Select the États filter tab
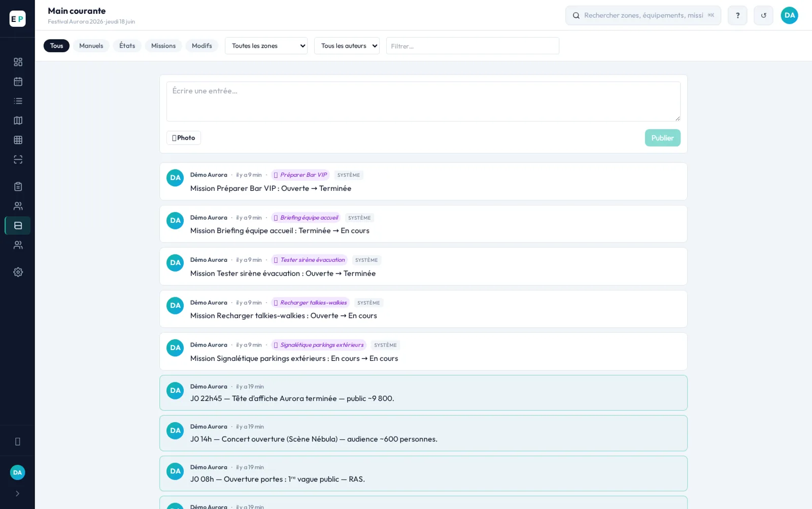This screenshot has height=509, width=812. [x=127, y=46]
